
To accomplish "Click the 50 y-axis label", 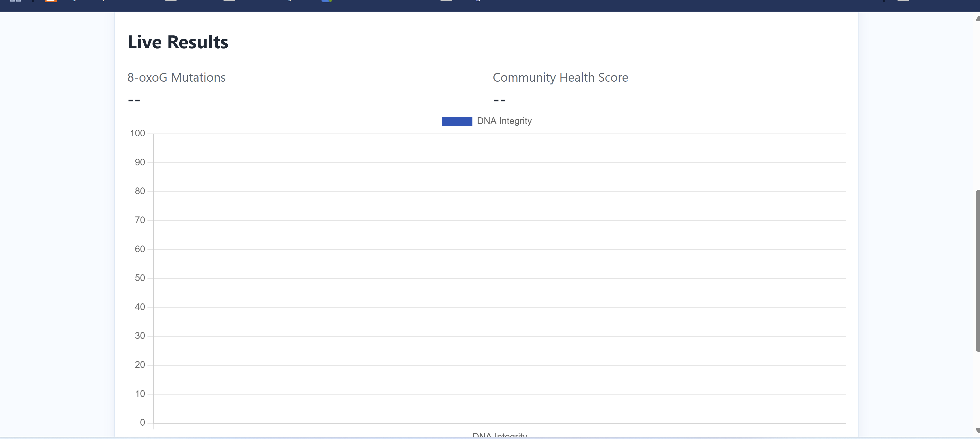I will pos(140,278).
